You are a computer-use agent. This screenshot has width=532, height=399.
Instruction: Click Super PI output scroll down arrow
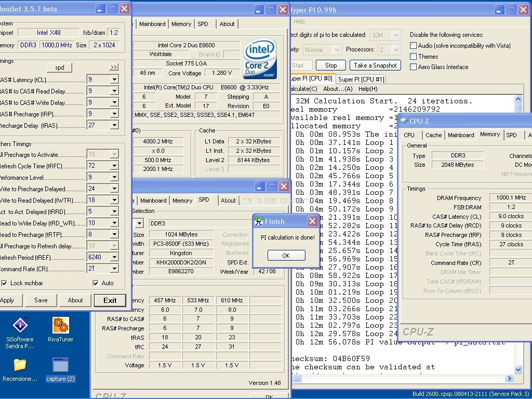[518, 369]
